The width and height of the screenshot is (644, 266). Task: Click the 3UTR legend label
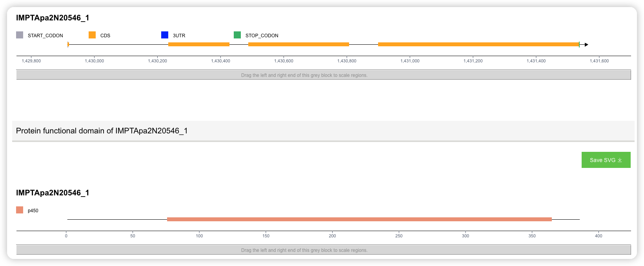[x=179, y=36]
